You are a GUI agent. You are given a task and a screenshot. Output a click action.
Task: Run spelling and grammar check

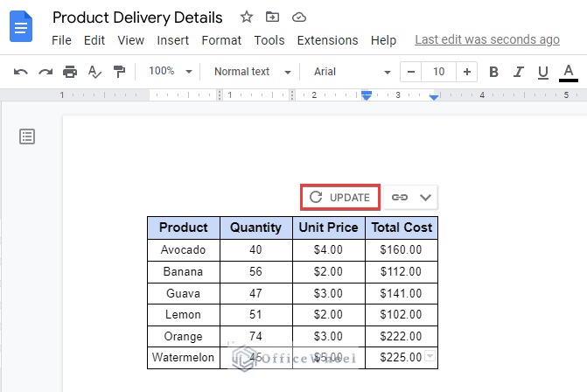point(94,72)
